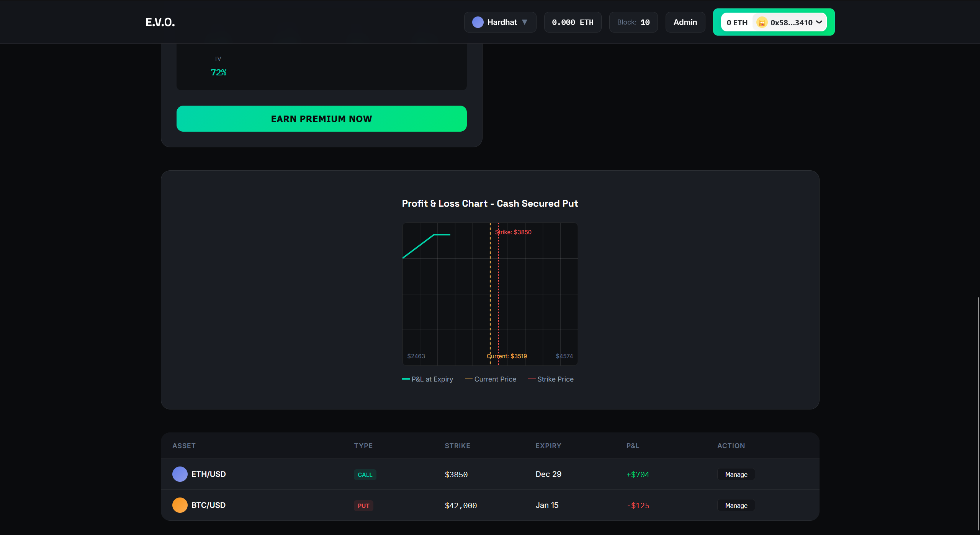The width and height of the screenshot is (980, 535).
Task: Open the Admin page
Action: [685, 22]
